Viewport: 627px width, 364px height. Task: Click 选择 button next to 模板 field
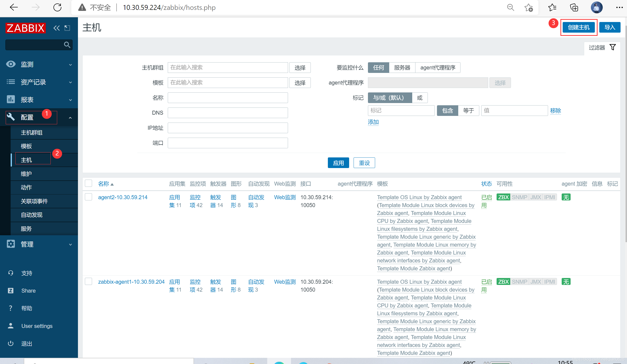pos(300,83)
